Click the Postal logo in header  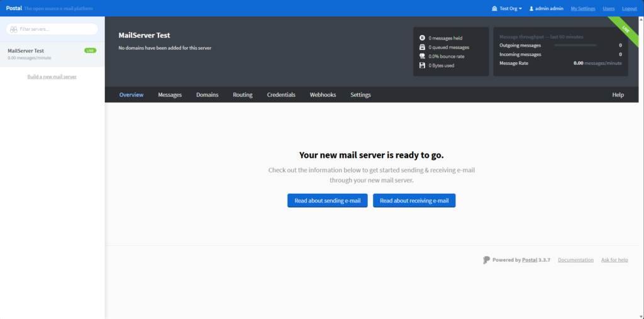[x=14, y=8]
